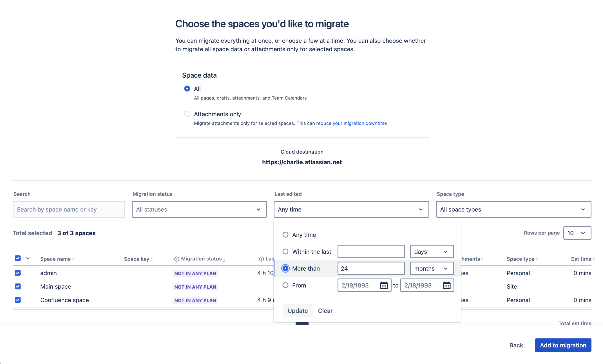The width and height of the screenshot is (603, 364).
Task: Open the All space types dropdown
Action: [x=513, y=209]
